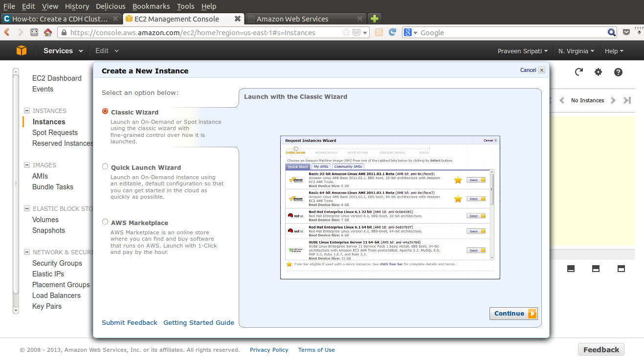
Task: Open the Services dropdown menu
Action: pyautogui.click(x=63, y=51)
